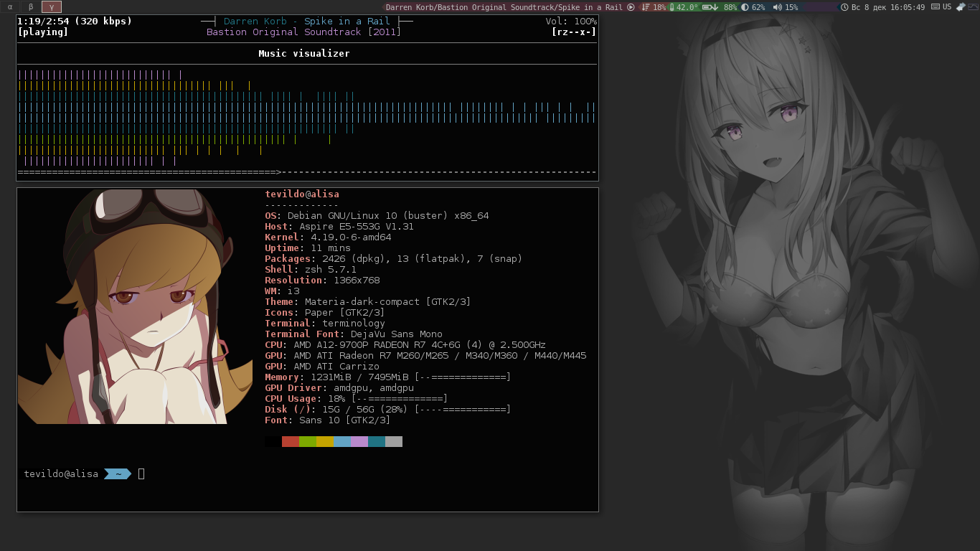Click the yellow color block in palette

click(325, 442)
